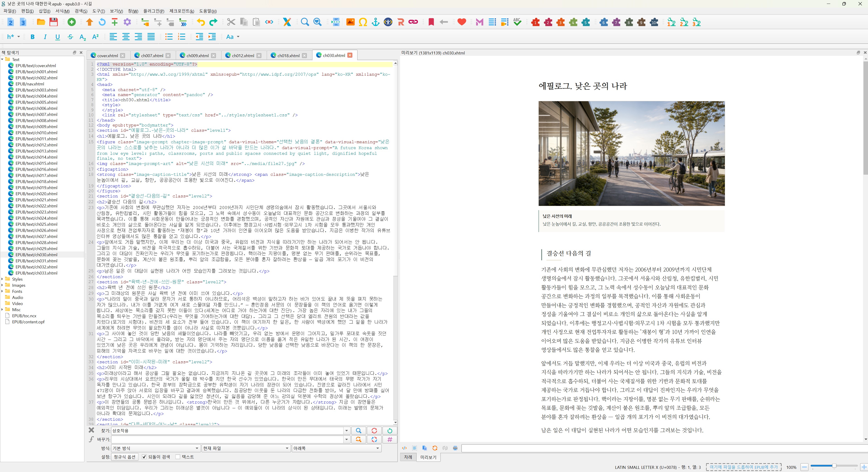Run automate list 2 robot icon
Viewport: 868px width, 472px height.
[684, 22]
